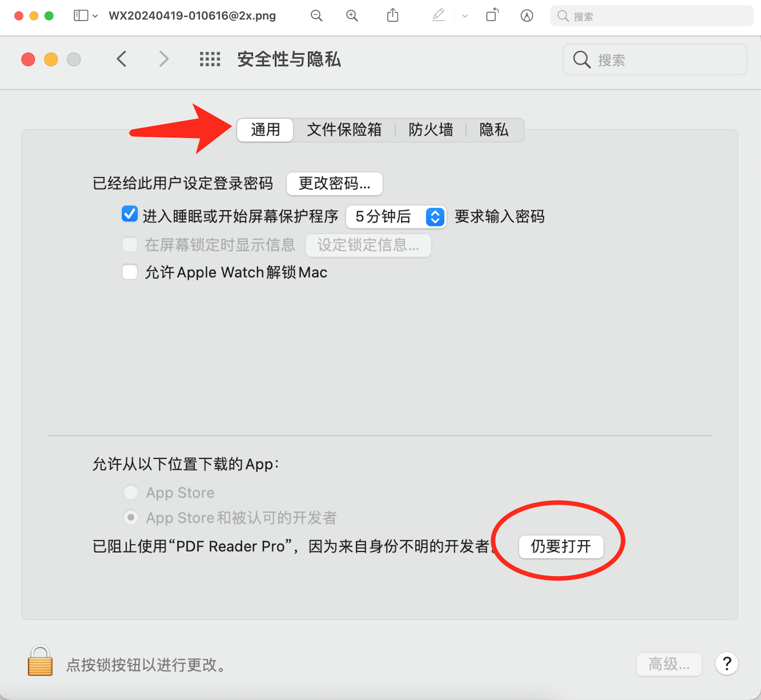Screen dimensions: 761x700
Task: Expand the sidebar view chevron menu
Action: (x=95, y=16)
